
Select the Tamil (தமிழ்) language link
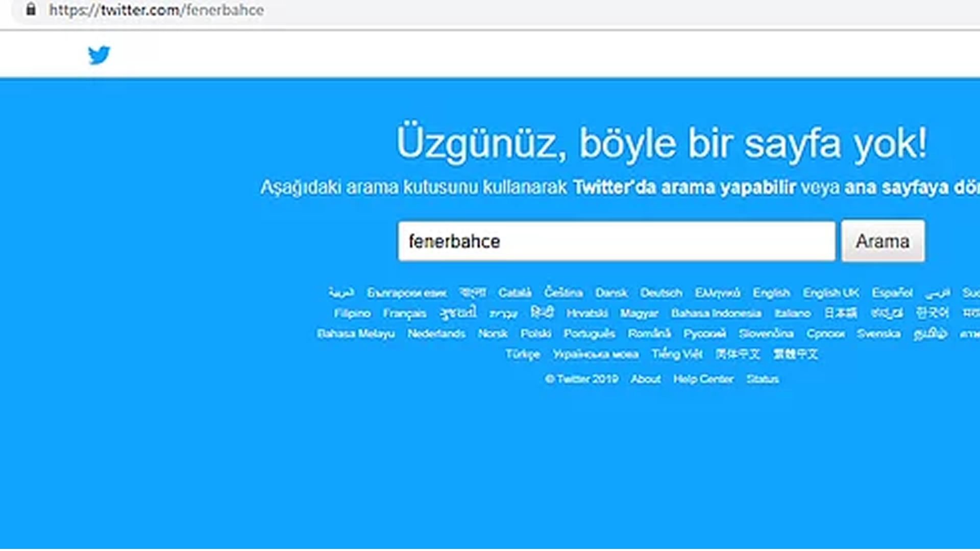[x=930, y=334]
